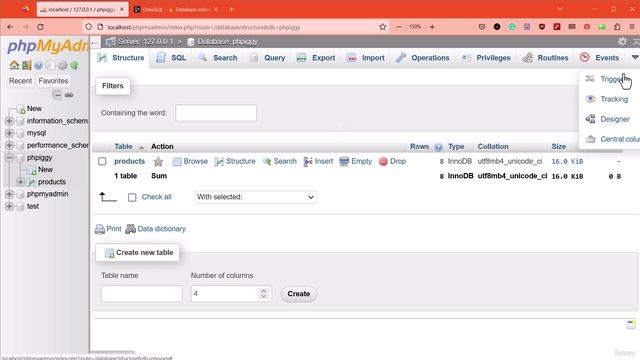Sort by Table column header
640x360 pixels.
tap(123, 147)
